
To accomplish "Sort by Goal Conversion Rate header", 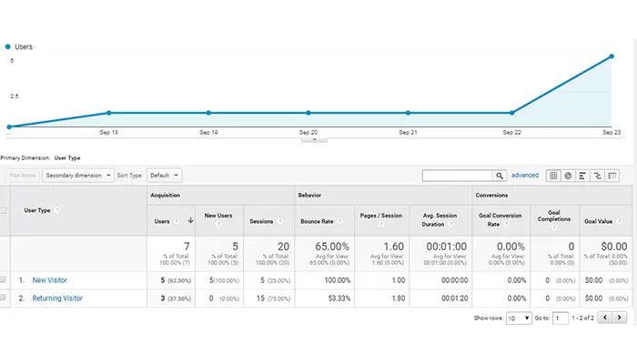I will point(500,220).
